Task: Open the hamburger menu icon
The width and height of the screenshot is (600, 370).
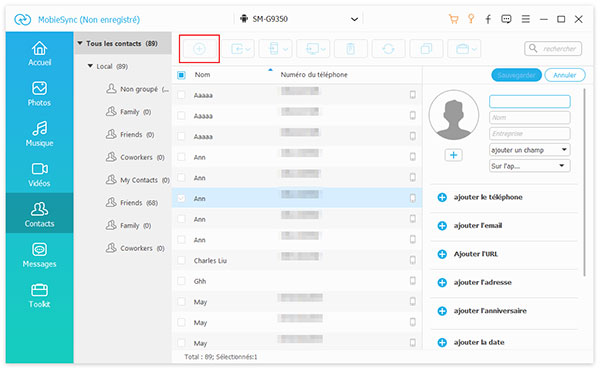Action: pyautogui.click(x=526, y=19)
